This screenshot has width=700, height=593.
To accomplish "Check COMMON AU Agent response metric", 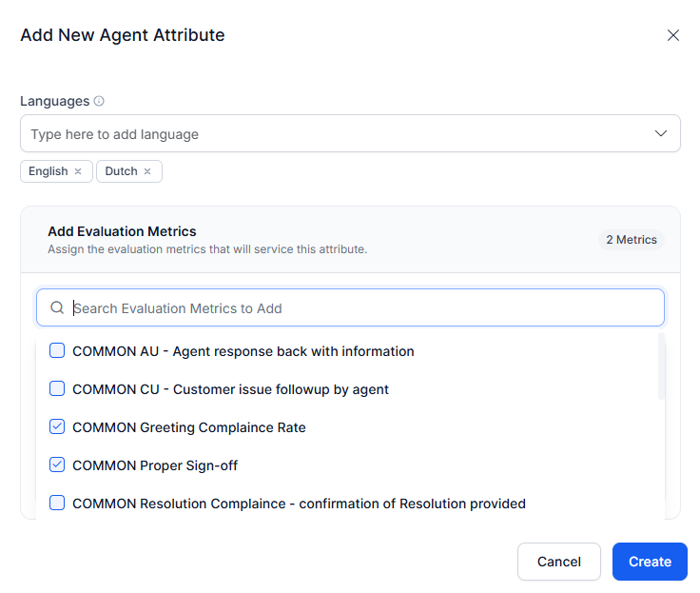I will tap(57, 351).
